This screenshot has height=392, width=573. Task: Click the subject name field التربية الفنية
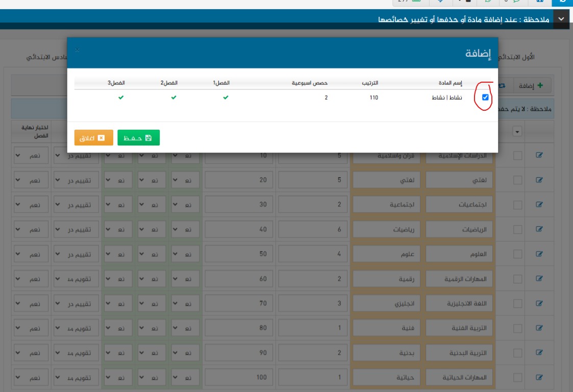[x=459, y=328]
